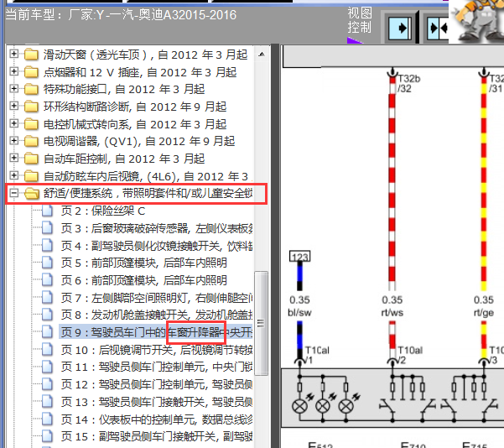The width and height of the screenshot is (504, 448).
Task: Expand the 特殊功能接口 folder node
Action: [13, 88]
